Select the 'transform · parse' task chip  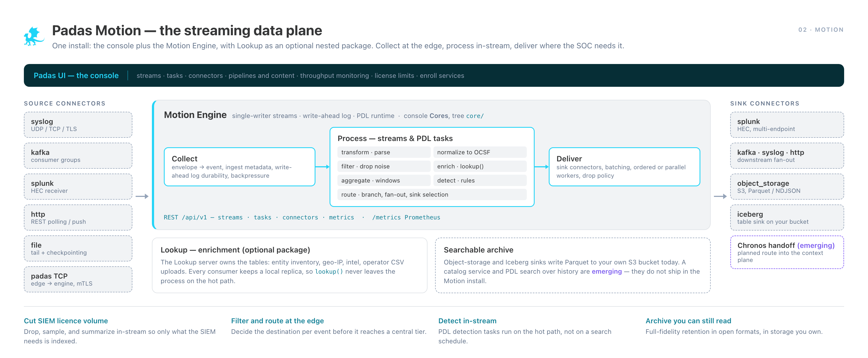[x=384, y=152]
